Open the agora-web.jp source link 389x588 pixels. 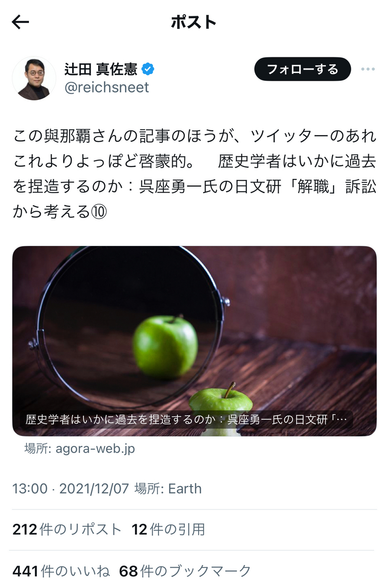79,448
